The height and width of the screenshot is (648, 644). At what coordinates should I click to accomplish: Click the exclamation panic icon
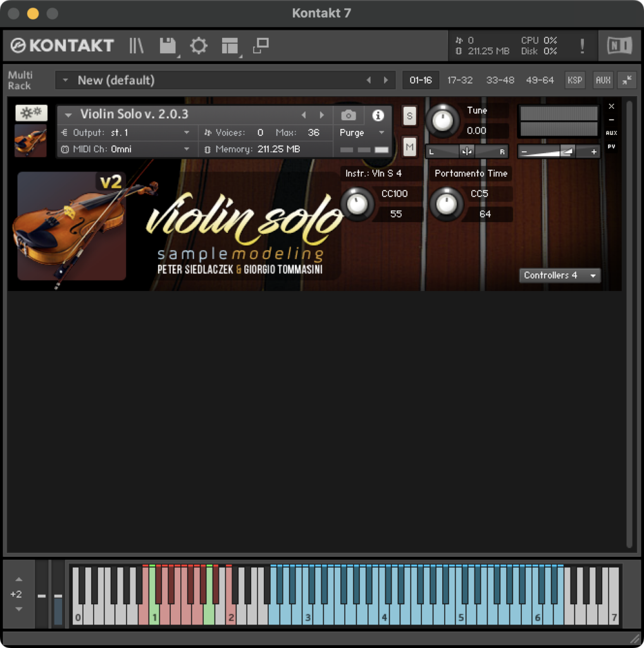(583, 46)
